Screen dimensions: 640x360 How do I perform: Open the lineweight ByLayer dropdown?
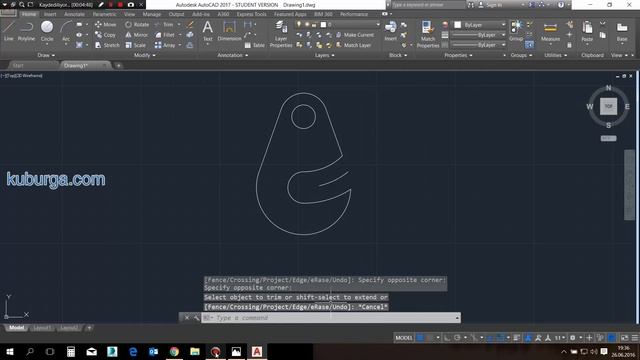coord(480,35)
